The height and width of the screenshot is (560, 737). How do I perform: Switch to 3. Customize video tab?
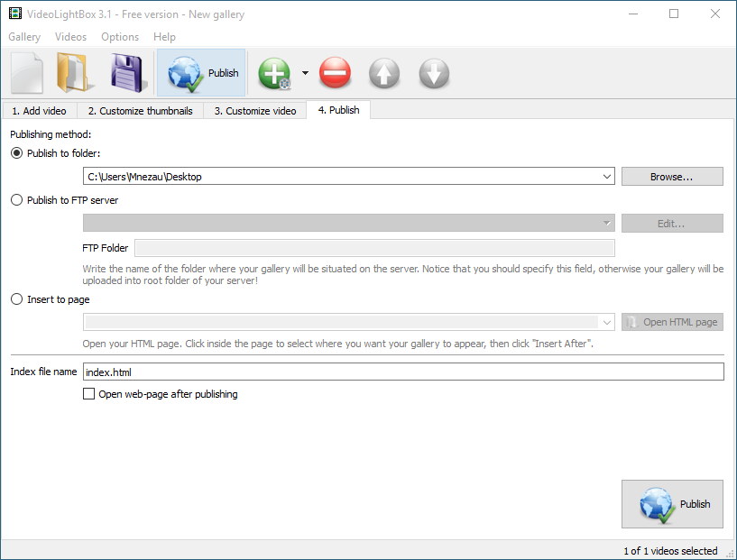[255, 111]
